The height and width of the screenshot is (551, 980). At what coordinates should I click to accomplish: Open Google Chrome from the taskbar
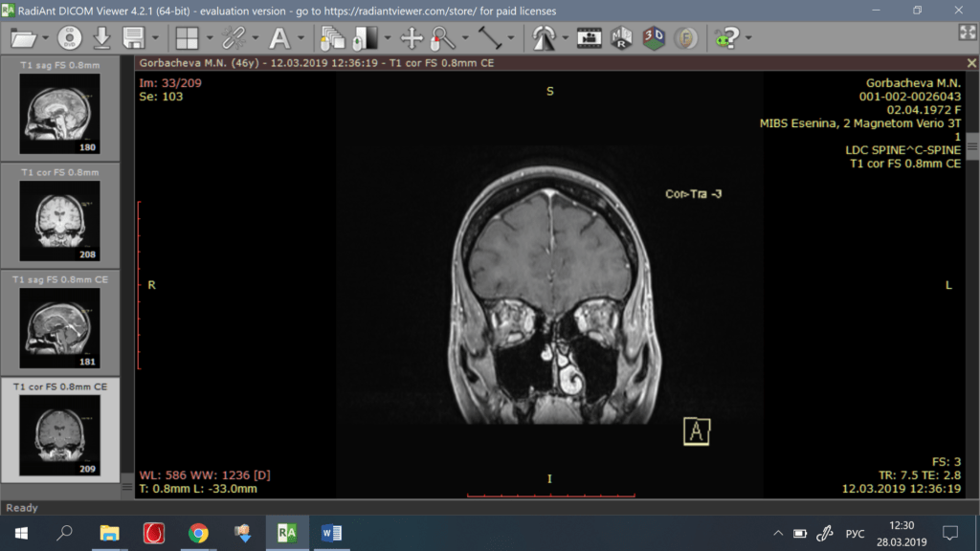pyautogui.click(x=198, y=533)
